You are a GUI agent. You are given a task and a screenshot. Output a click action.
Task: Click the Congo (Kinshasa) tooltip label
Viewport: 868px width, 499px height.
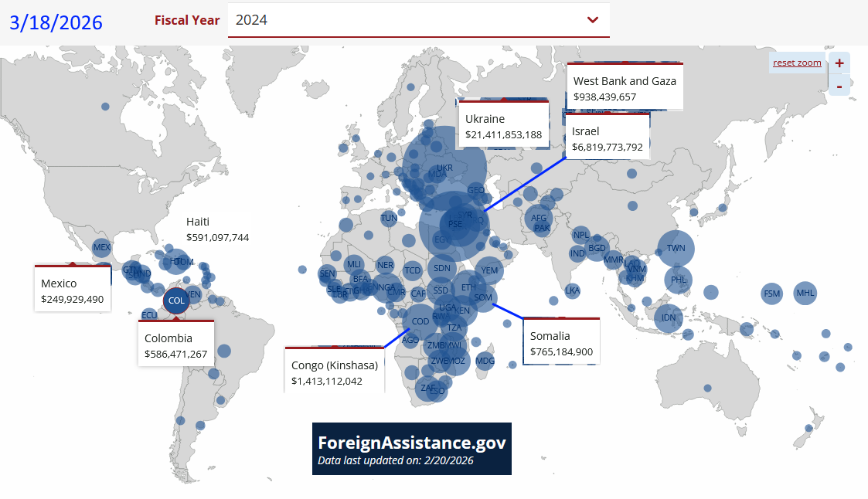(335, 372)
